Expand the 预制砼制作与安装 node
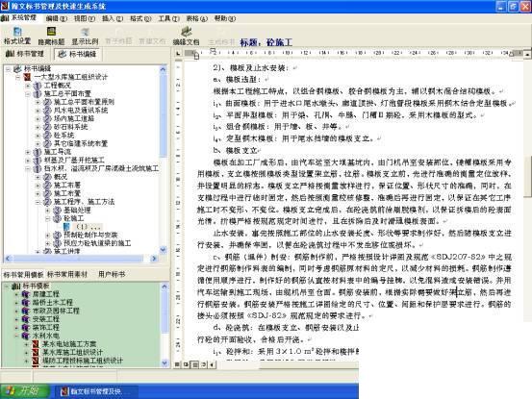Image resolution: width=532 pixels, height=399 pixels. (x=48, y=235)
